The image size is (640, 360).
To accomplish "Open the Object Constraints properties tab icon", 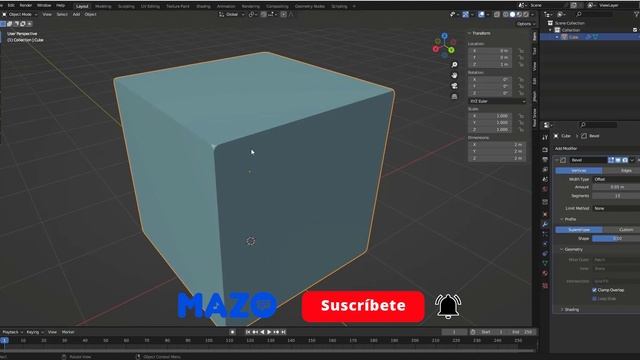I will tap(545, 253).
